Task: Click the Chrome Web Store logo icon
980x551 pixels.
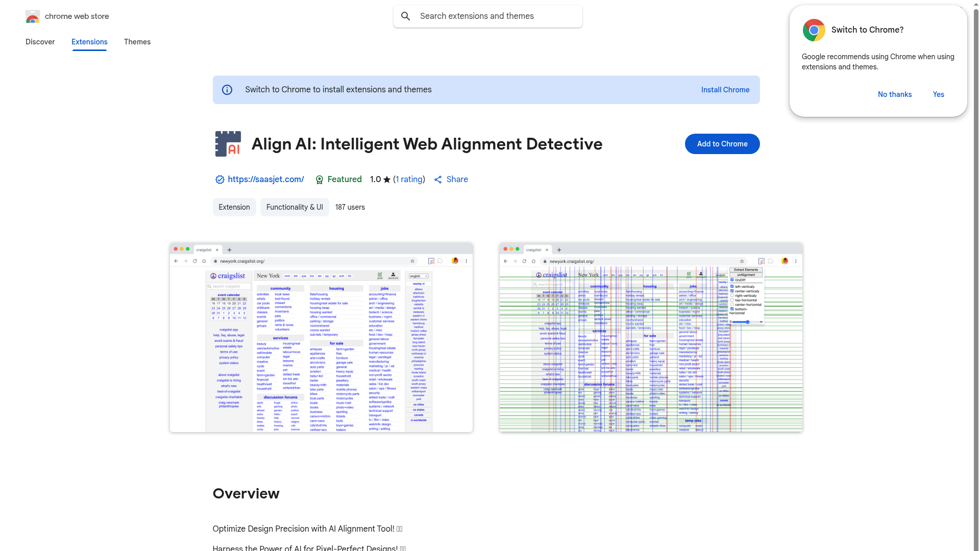Action: click(x=33, y=16)
